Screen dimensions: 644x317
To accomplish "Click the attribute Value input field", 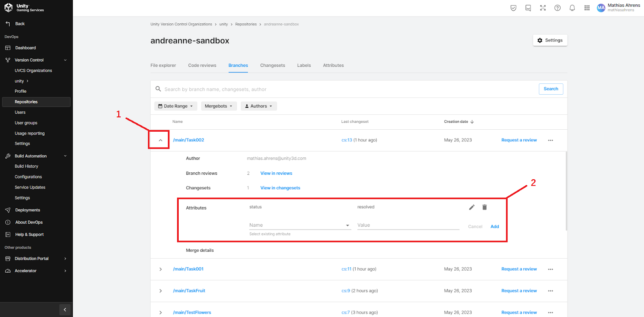I will 408,225.
